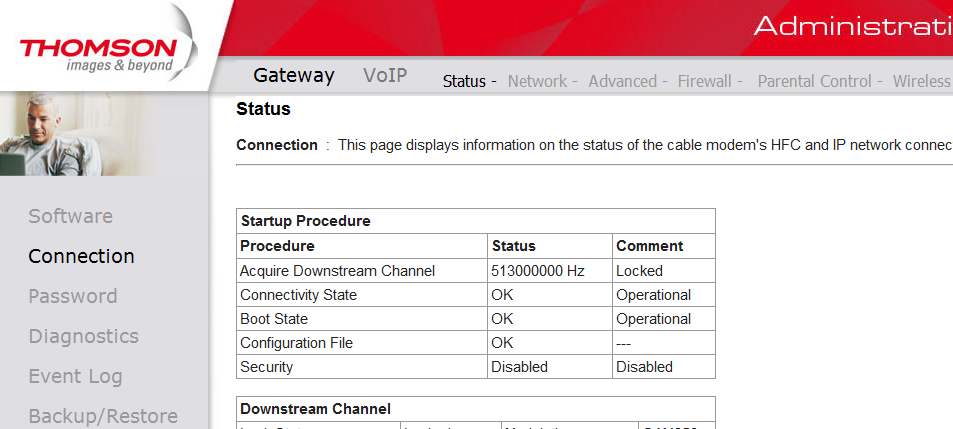This screenshot has height=429, width=953.
Task: Open the Firewall menu
Action: click(x=705, y=82)
